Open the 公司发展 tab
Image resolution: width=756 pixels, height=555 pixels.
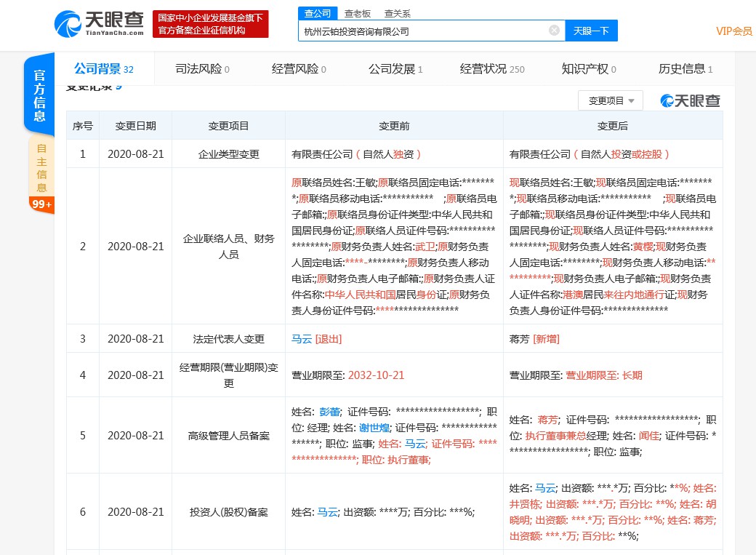coord(395,69)
